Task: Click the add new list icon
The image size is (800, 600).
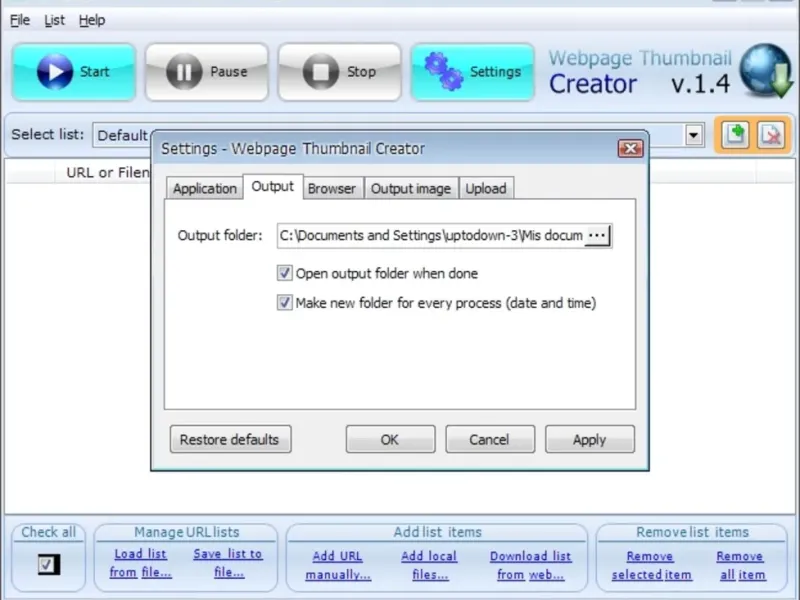Action: click(735, 135)
